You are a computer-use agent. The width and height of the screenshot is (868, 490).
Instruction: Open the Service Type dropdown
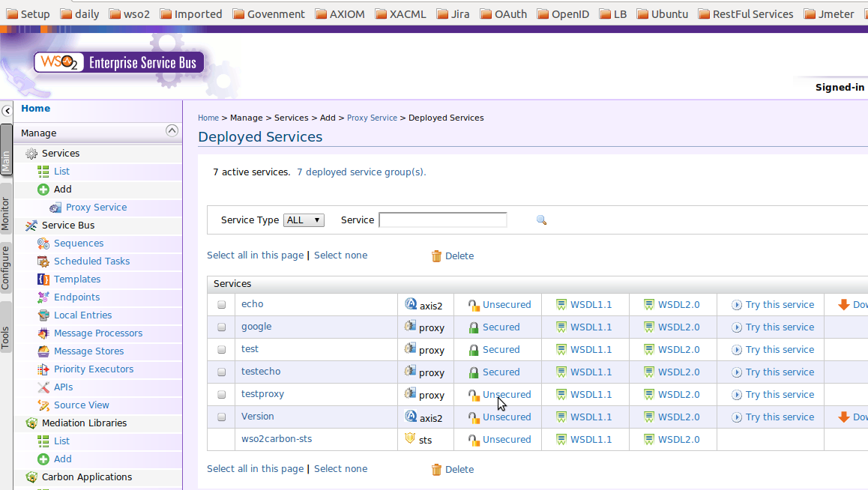(304, 220)
